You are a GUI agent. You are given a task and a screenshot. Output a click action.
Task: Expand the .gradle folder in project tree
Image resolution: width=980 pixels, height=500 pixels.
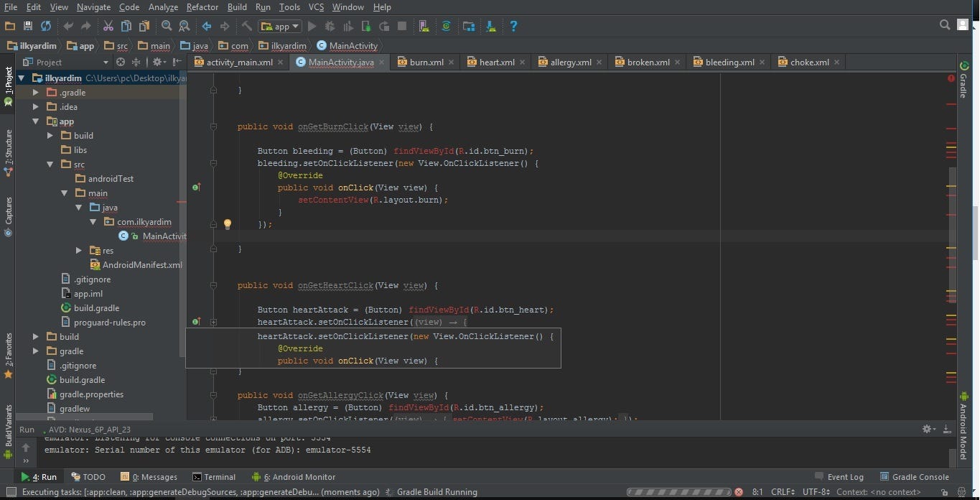click(36, 93)
